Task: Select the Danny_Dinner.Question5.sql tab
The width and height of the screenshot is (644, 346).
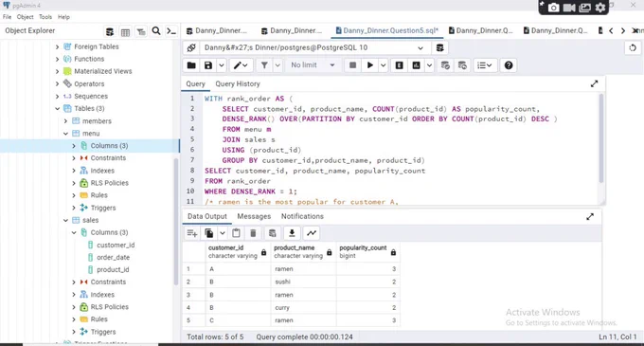Action: click(387, 31)
